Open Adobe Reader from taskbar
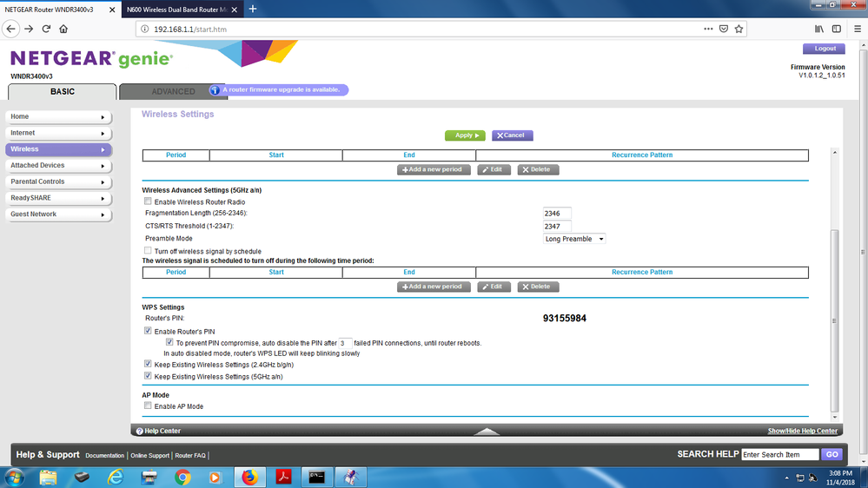This screenshot has width=868, height=488. click(283, 478)
